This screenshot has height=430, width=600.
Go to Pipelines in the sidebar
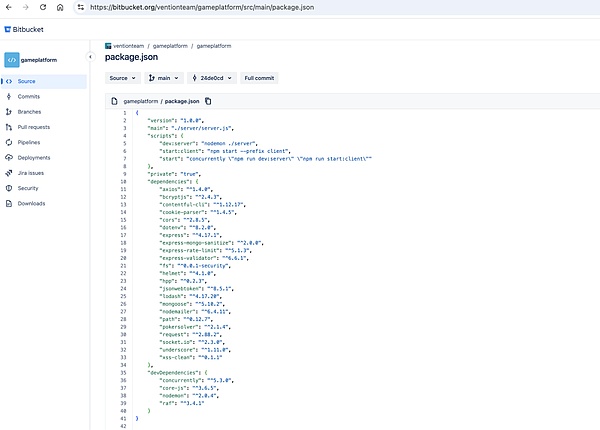click(29, 142)
